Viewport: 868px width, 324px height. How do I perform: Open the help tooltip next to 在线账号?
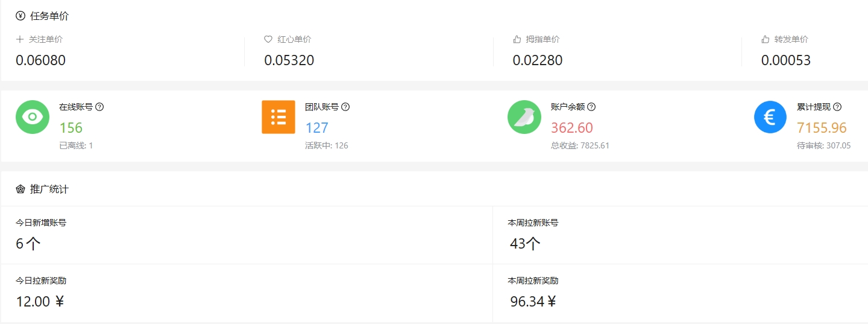tap(100, 107)
